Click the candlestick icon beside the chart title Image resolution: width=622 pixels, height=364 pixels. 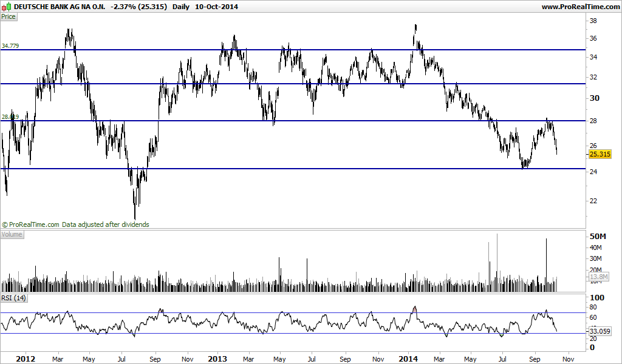pos(6,7)
